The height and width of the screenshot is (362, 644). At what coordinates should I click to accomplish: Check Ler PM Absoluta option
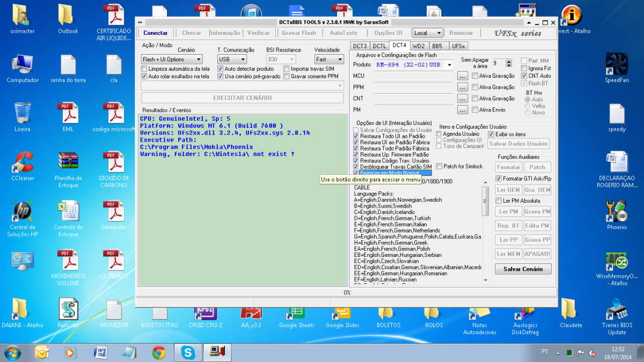[498, 201]
